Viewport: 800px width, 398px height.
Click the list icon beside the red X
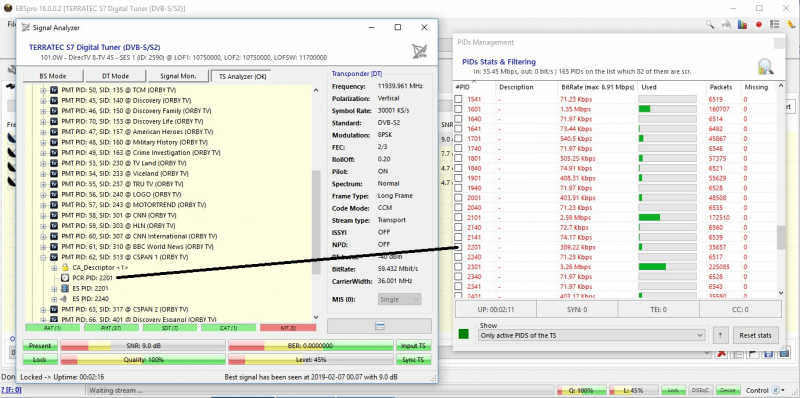point(737,353)
